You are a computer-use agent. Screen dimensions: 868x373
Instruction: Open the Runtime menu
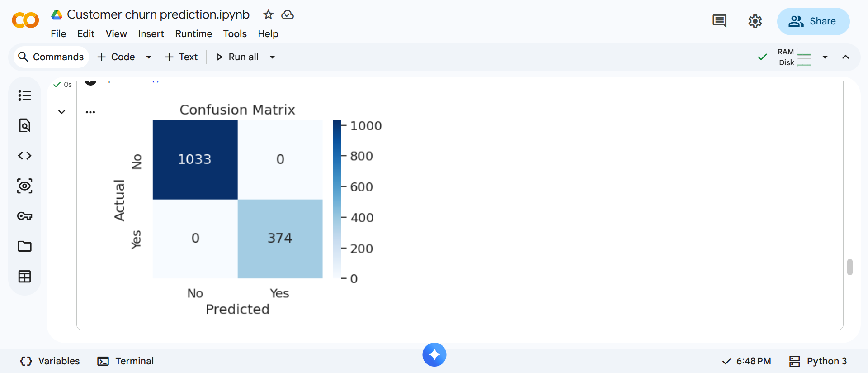tap(193, 34)
